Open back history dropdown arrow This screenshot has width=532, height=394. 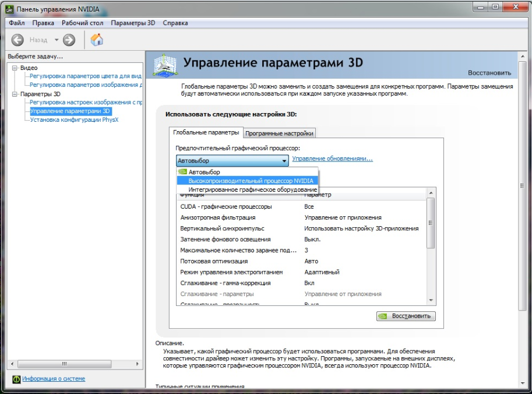tap(57, 40)
